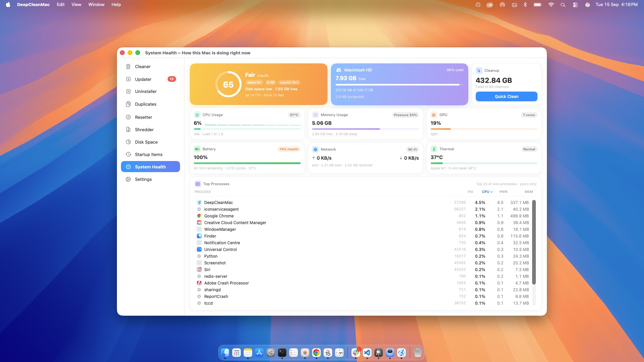The image size is (644, 362).
Task: Open the Cleaner section trash icon
Action: tap(128, 66)
